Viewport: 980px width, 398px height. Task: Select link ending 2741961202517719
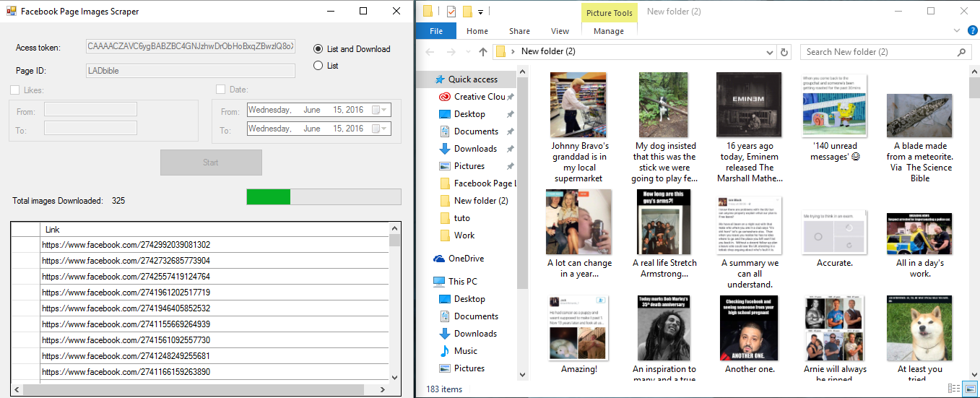coord(214,293)
